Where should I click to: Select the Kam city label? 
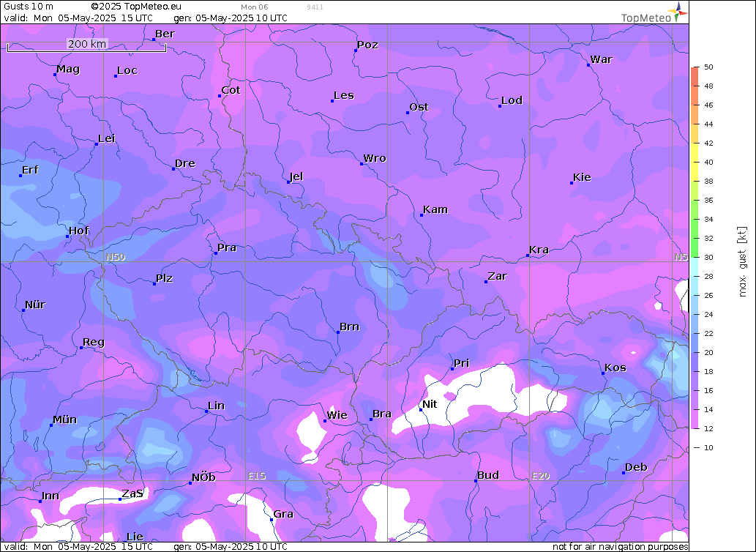435,209
